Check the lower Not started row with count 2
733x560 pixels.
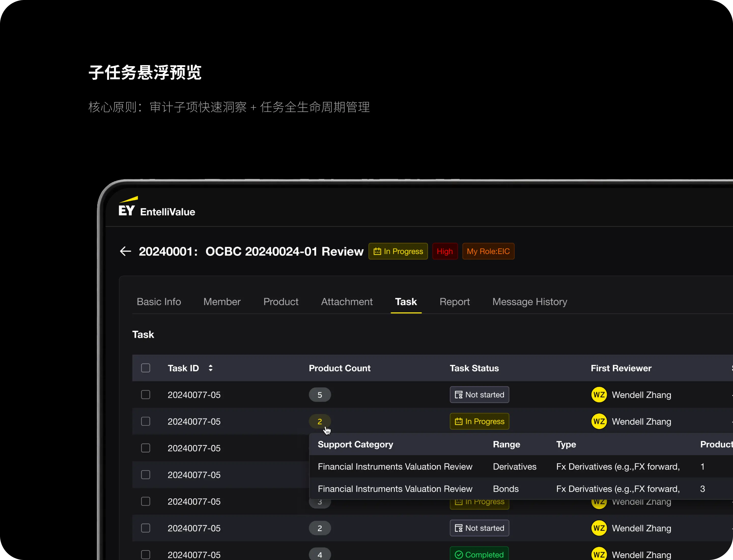pyautogui.click(x=146, y=528)
